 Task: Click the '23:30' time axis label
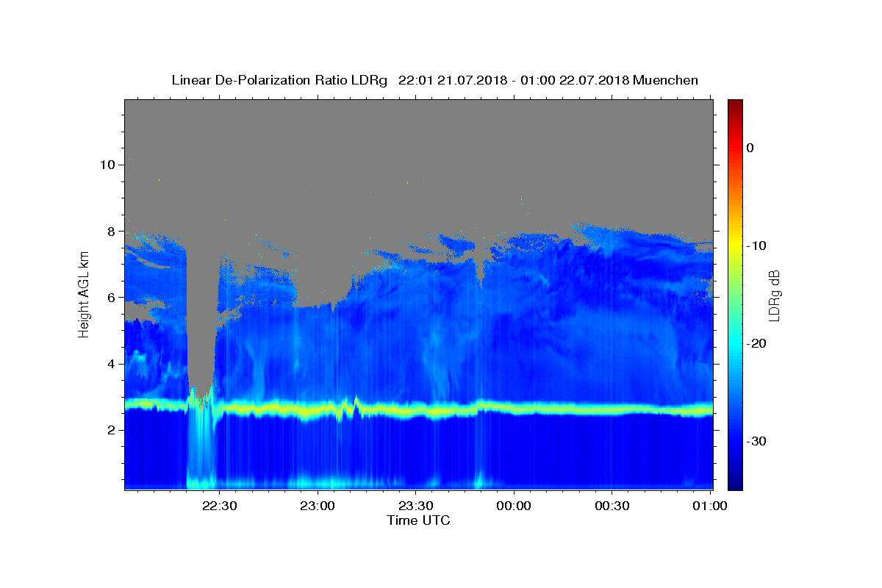coord(415,506)
